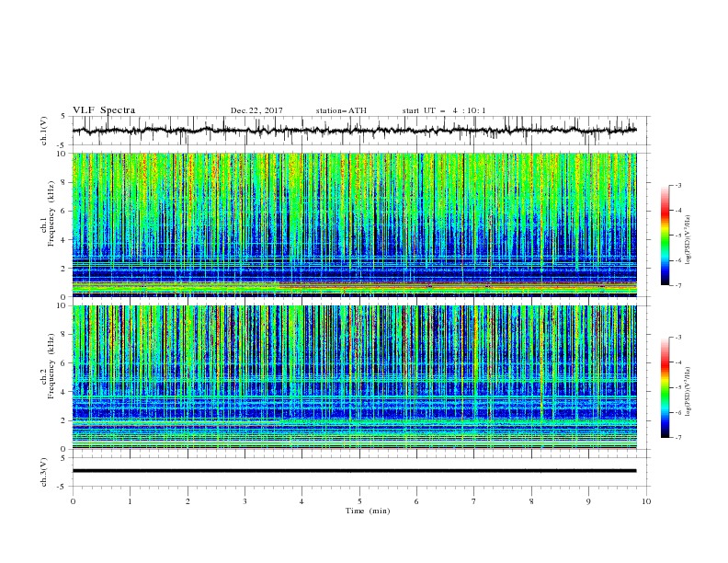Click the "5" tick of the ch.1(V) axis
Screen dimensions: 728x563
point(63,117)
